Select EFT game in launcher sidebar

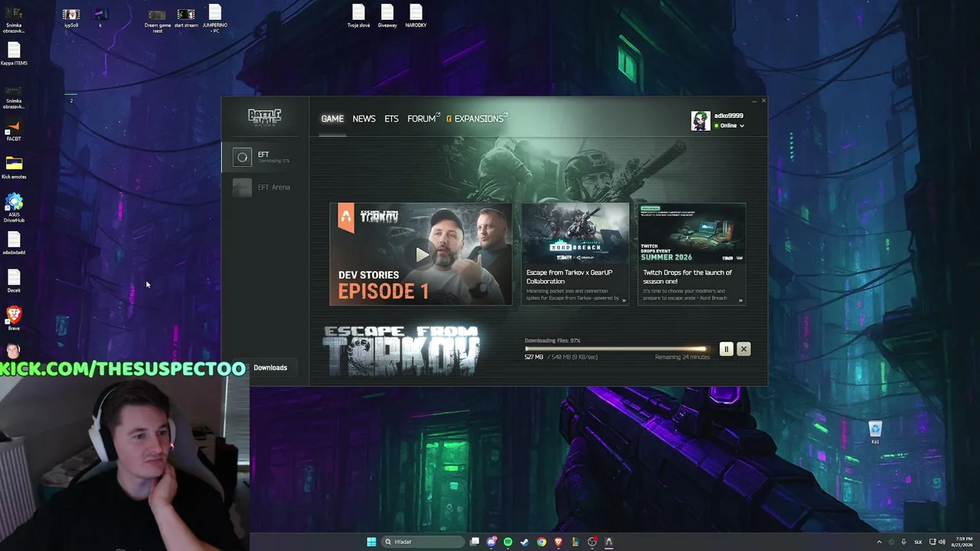click(265, 158)
